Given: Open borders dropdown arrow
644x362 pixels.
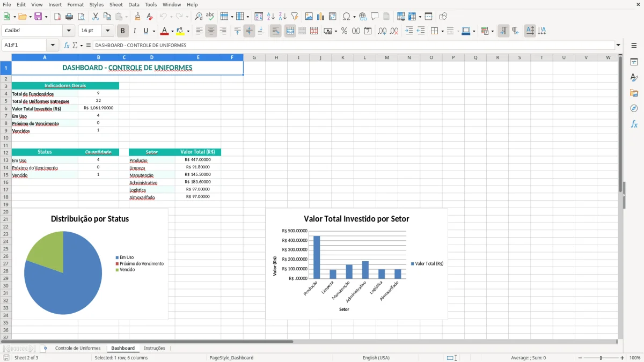Looking at the screenshot, I should 442,31.
